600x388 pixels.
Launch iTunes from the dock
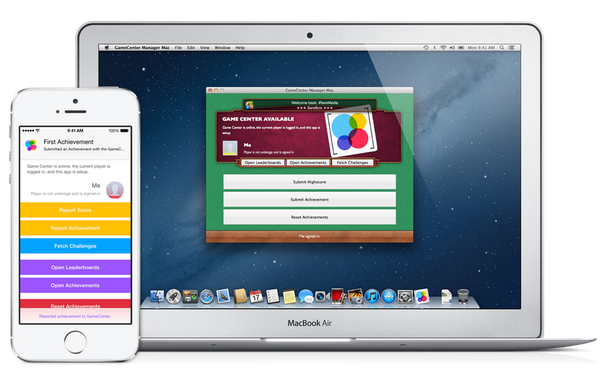[372, 297]
